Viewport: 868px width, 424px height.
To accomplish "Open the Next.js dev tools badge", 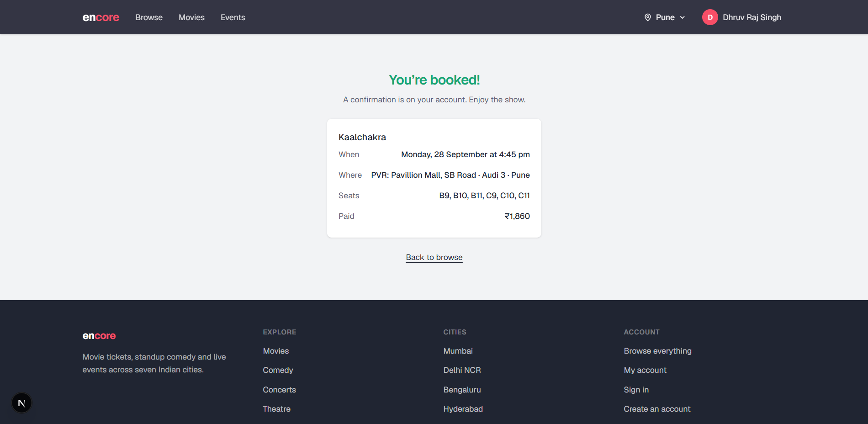I will click(21, 403).
